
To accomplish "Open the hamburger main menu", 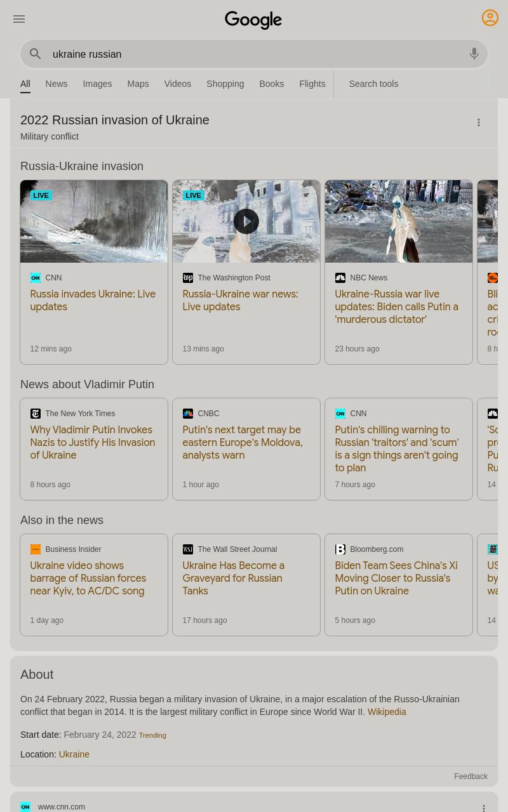I will tap(19, 19).
